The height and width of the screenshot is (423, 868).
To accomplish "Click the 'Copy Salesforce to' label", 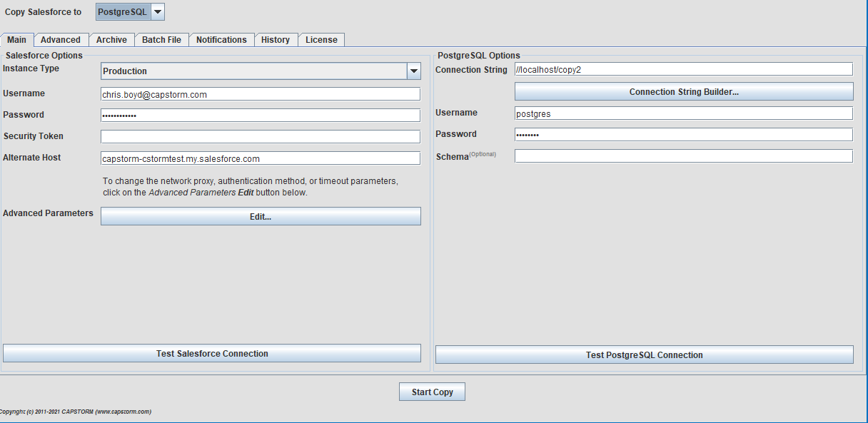I will (x=43, y=12).
